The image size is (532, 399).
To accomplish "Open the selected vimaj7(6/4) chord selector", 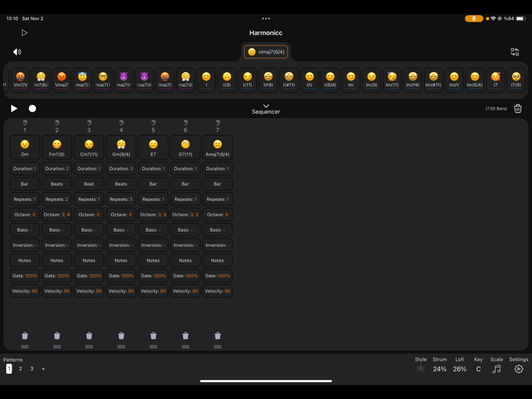I will point(266,52).
